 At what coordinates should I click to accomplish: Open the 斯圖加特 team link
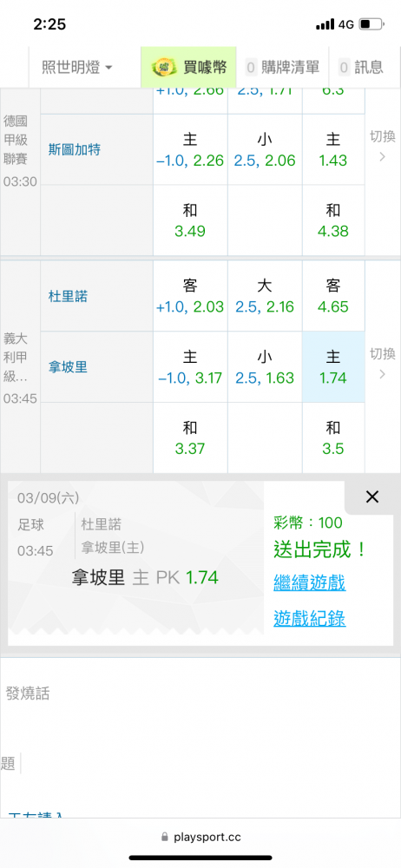click(75, 149)
